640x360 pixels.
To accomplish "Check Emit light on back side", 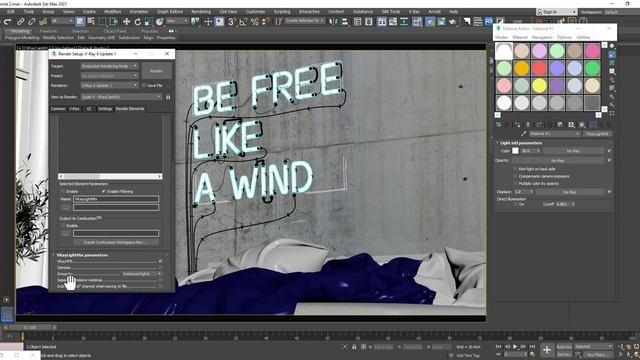I will click(516, 169).
